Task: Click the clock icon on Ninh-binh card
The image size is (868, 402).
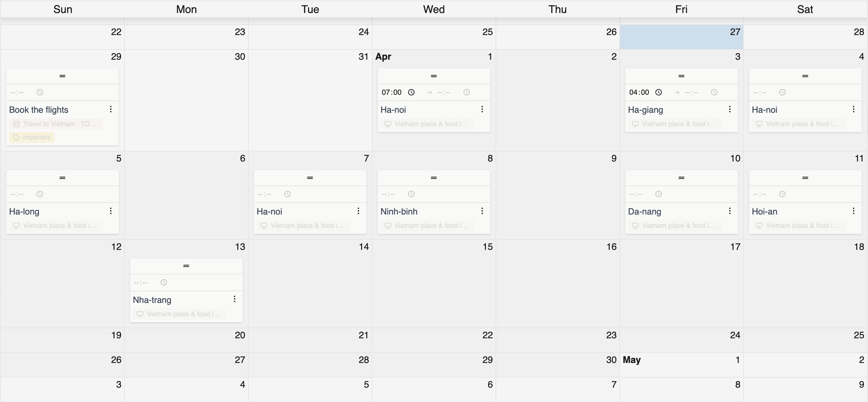Action: pos(411,194)
